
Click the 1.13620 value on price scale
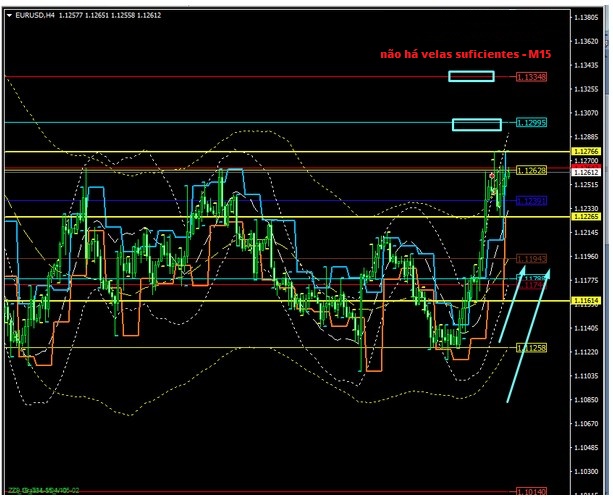[585, 42]
